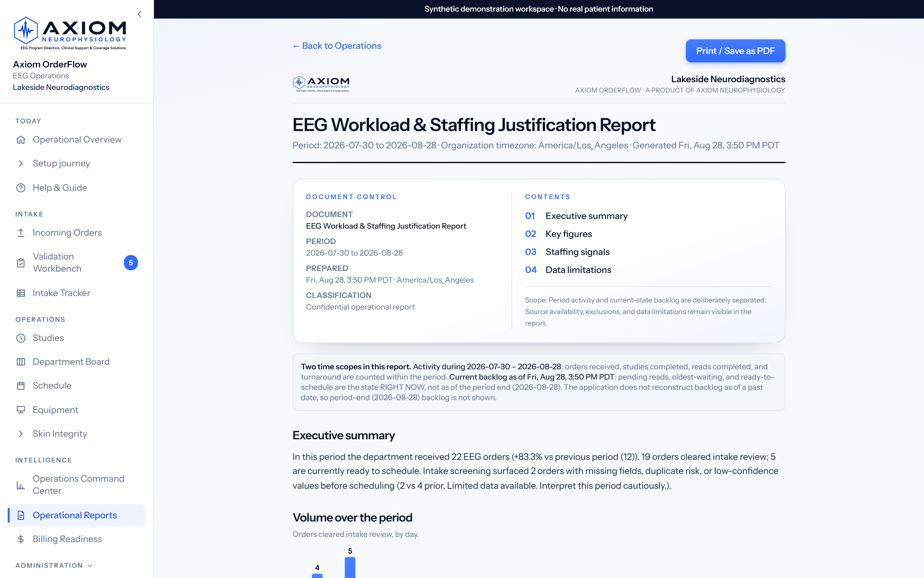The width and height of the screenshot is (924, 578).
Task: Click the Administration section label
Action: (x=49, y=565)
